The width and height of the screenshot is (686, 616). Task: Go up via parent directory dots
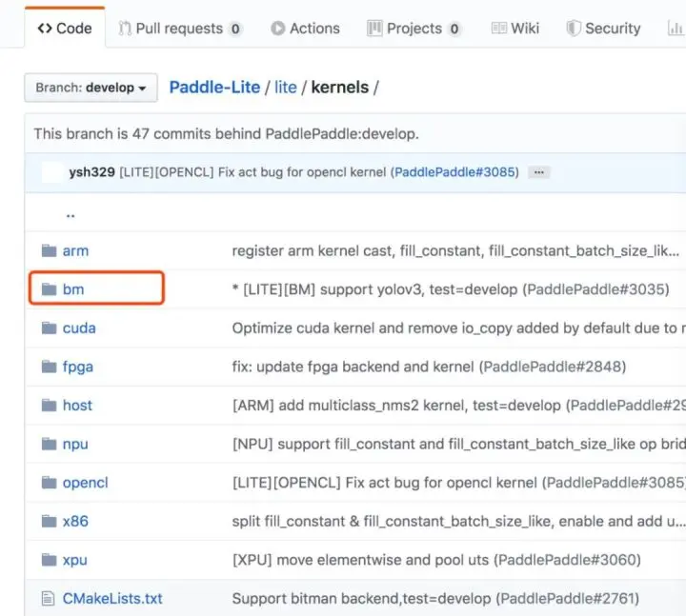click(x=71, y=215)
